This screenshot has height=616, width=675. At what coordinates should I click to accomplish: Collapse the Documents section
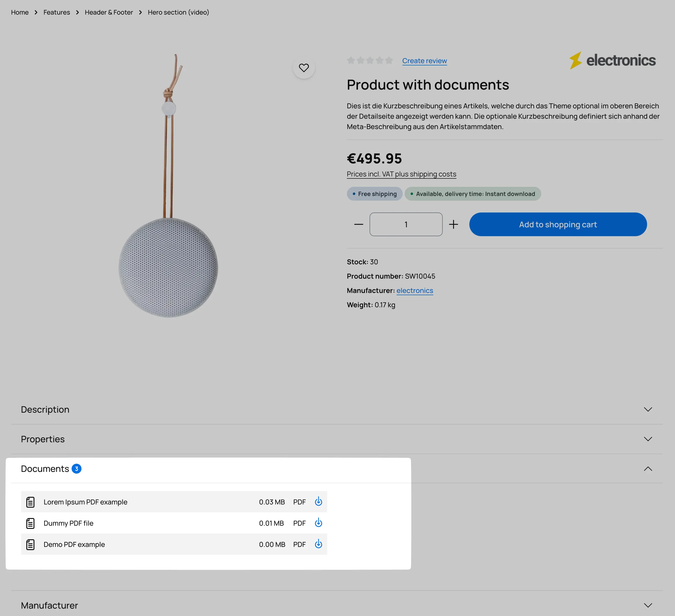pos(648,469)
